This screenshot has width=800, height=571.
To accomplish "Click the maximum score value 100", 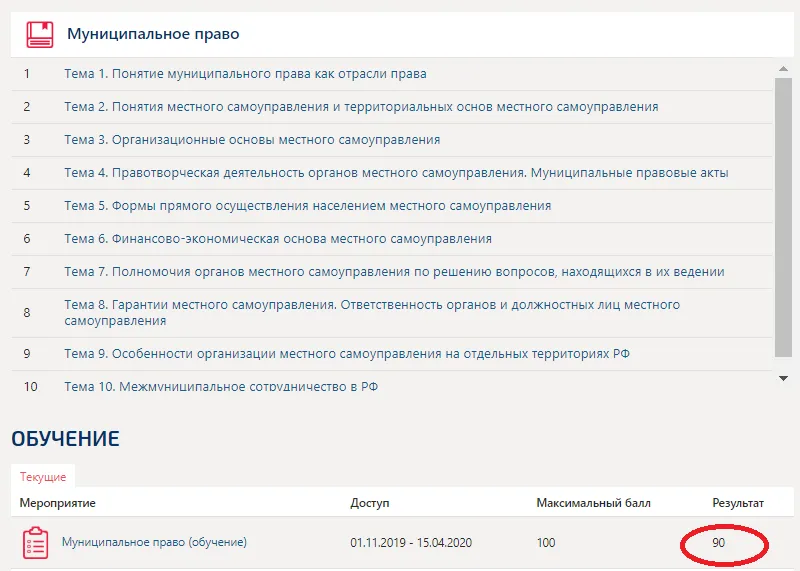I will click(x=545, y=542).
